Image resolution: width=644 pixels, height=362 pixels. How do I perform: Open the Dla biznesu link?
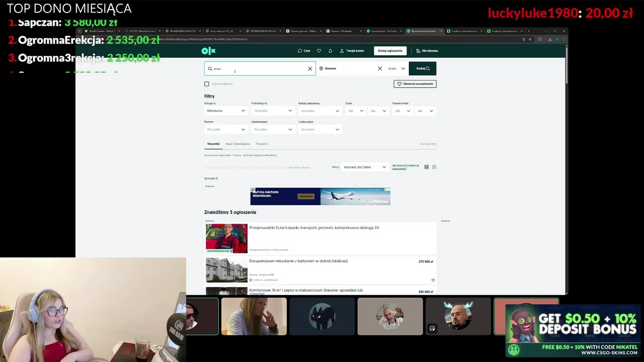click(x=427, y=51)
